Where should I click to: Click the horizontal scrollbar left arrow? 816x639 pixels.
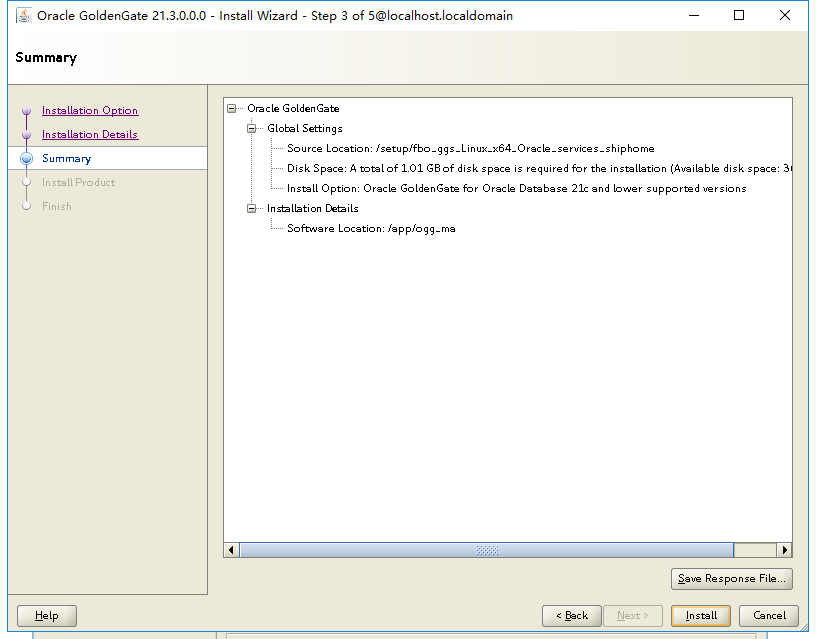click(232, 550)
